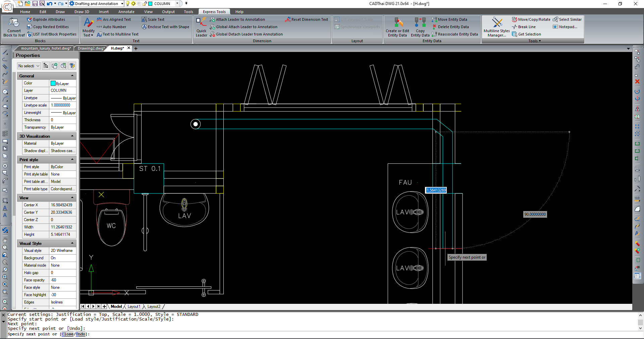Click the ByLayer color swatch in Properties
The height and width of the screenshot is (339, 644).
pos(53,83)
